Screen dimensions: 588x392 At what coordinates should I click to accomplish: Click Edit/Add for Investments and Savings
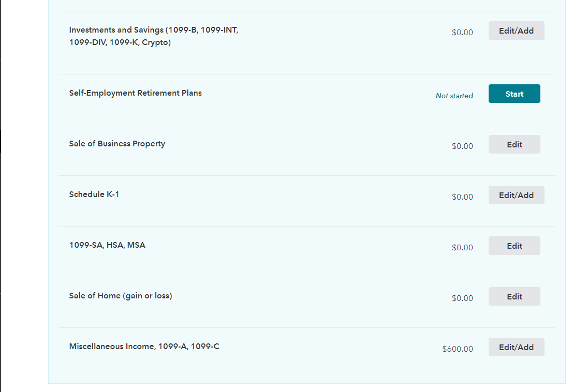click(x=516, y=31)
